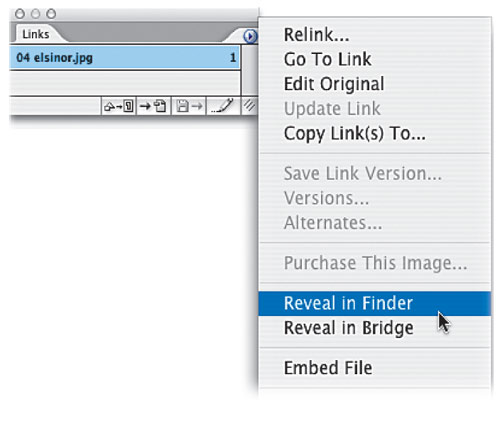Click the panel resize grip icon
Viewport: 500px width, 441px height.
click(249, 106)
